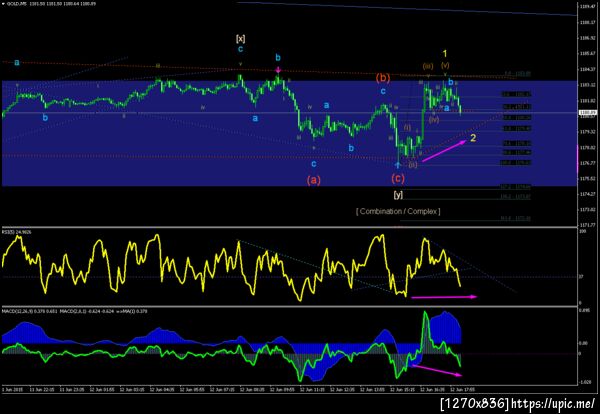Viewport: 600px width, 414px height.
Task: Click the cyan c label beneath [x]
Action: click(240, 49)
